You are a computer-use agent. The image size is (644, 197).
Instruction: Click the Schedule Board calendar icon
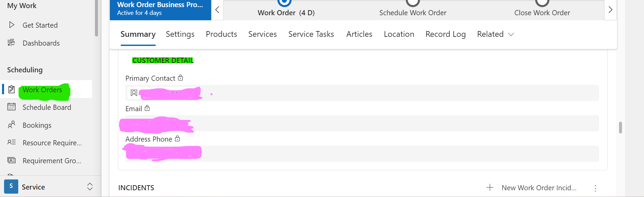click(11, 107)
